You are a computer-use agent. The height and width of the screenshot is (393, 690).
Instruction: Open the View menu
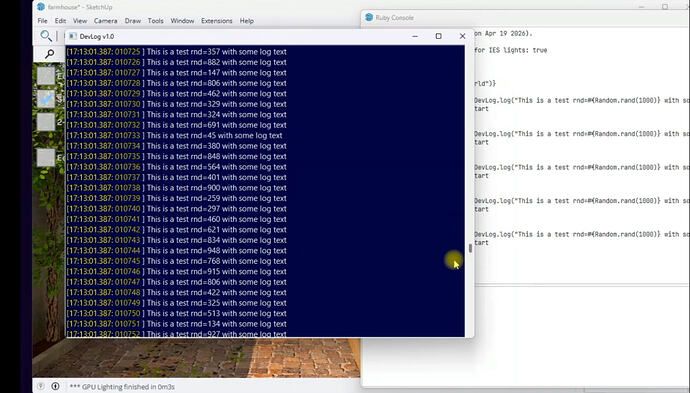[x=80, y=21]
